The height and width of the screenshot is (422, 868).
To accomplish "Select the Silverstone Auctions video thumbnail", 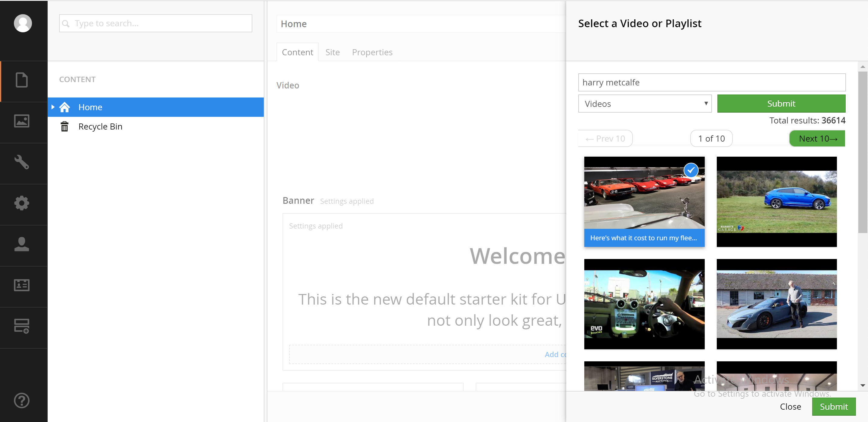I will point(644,376).
